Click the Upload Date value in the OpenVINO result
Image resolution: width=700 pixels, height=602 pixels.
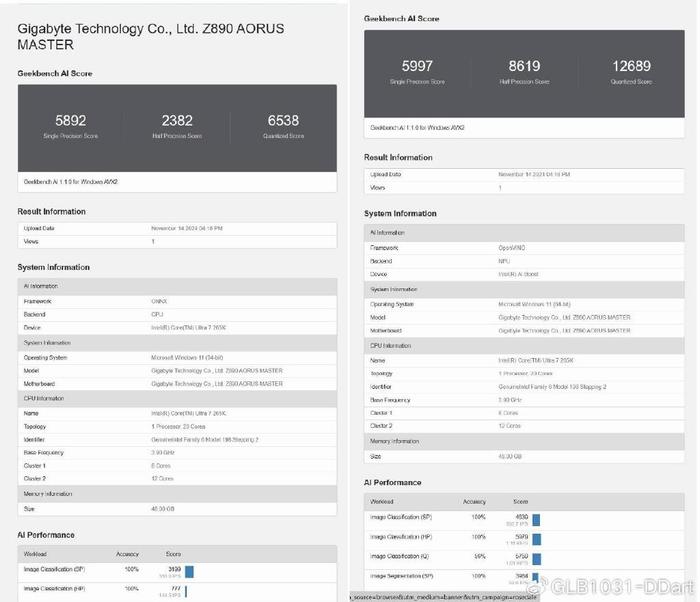tap(534, 174)
